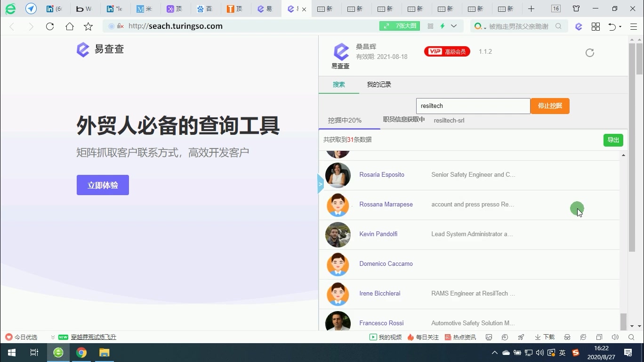The height and width of the screenshot is (362, 644).
Task: Refresh the 易查查 panel with circular arrow
Action: [x=590, y=53]
